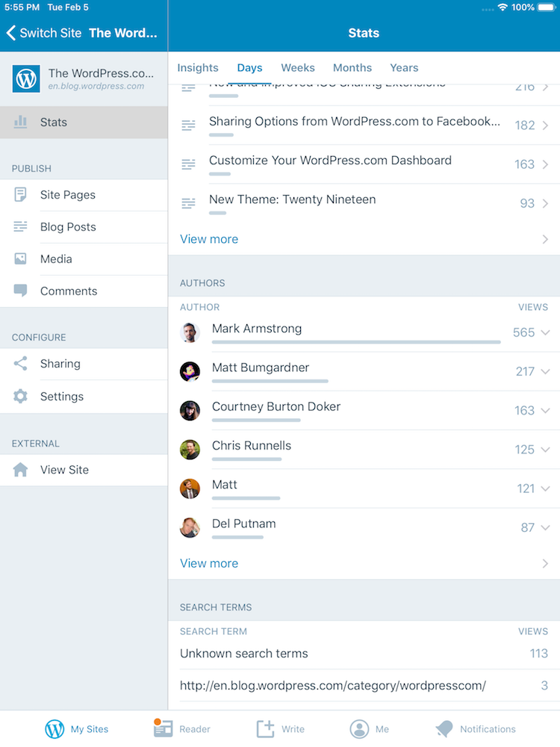The width and height of the screenshot is (560, 747).
Task: Click Matt's avatar picture
Action: coord(190,489)
